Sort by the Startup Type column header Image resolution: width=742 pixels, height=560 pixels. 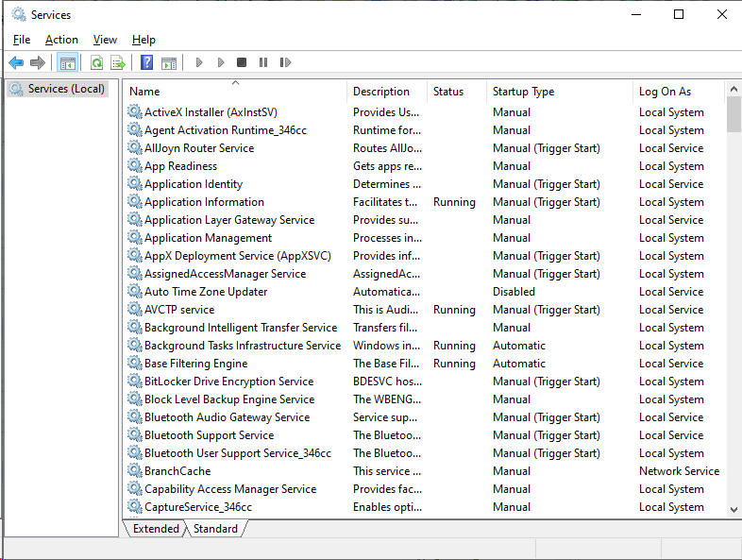(560, 92)
